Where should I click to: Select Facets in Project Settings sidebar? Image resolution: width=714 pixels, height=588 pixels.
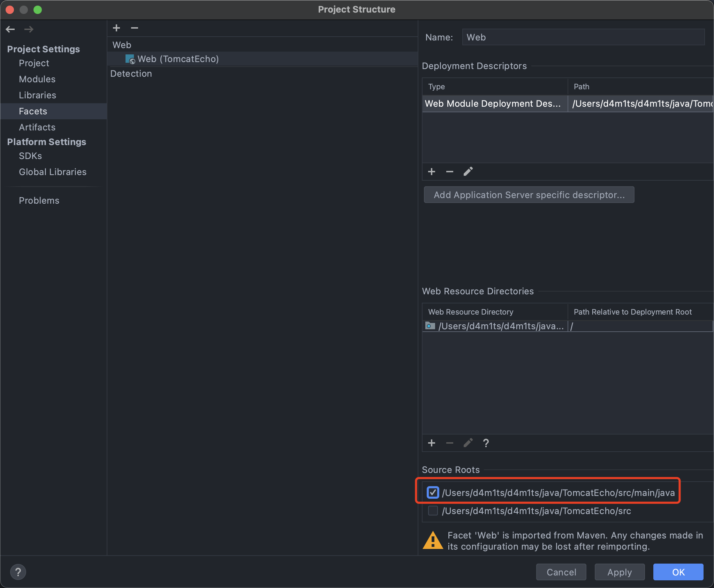pos(33,111)
